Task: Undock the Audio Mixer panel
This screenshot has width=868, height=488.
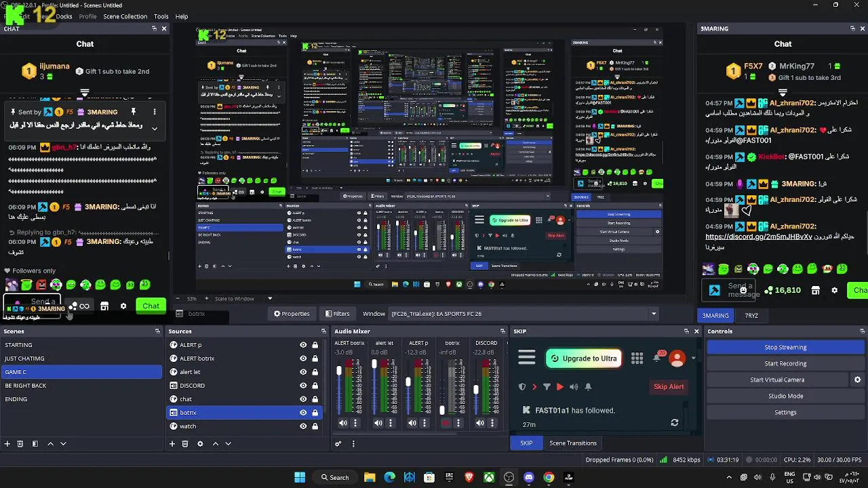Action: tap(502, 331)
